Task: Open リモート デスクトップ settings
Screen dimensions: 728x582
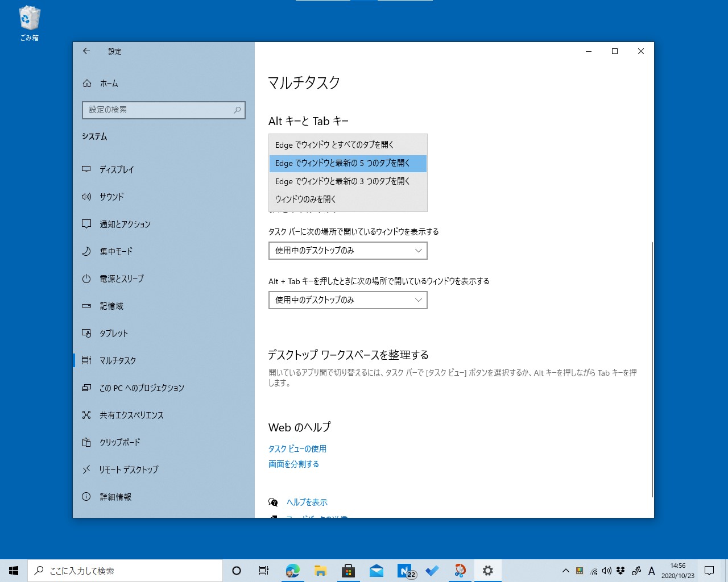Action: (128, 469)
